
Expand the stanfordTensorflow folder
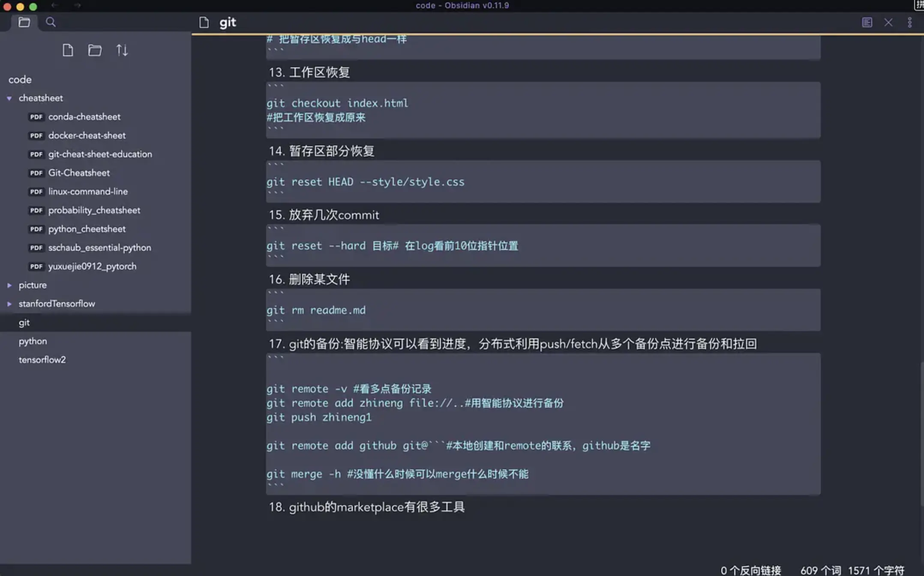pos(9,304)
